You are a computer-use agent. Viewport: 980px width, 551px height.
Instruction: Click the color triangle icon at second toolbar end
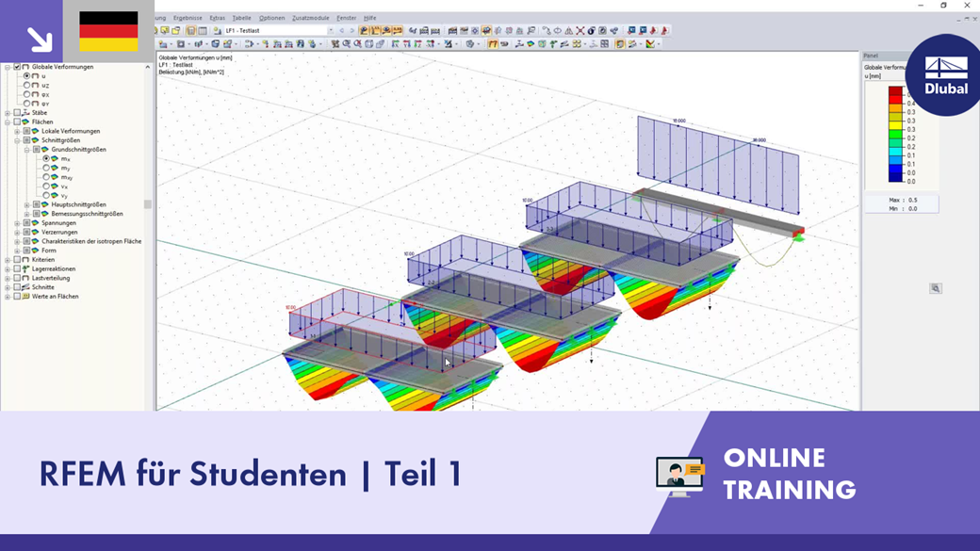click(x=649, y=43)
